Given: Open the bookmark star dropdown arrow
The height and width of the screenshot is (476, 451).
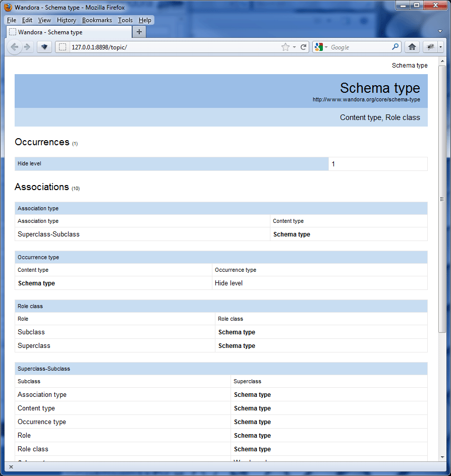Looking at the screenshot, I should [295, 46].
